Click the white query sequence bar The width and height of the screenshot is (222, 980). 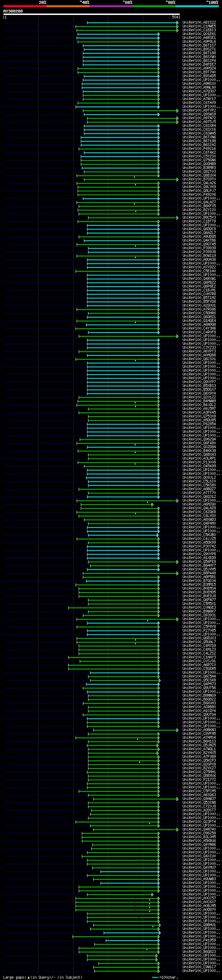click(92, 15)
